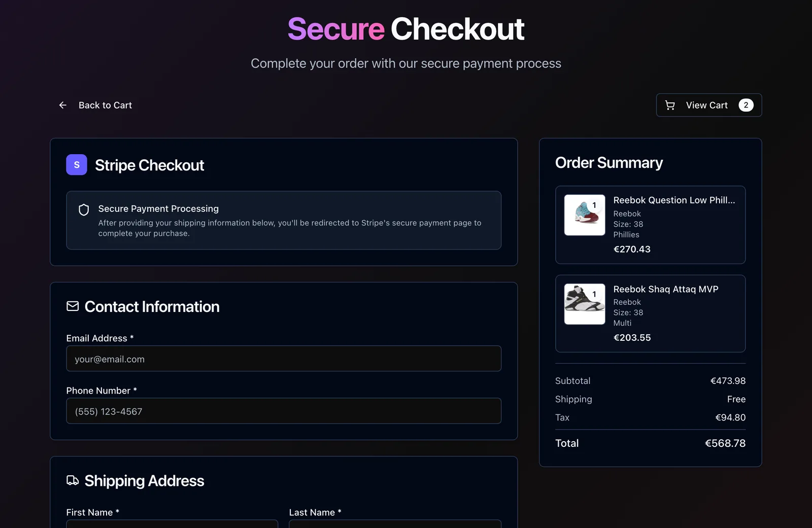Click Reebok Question Low Phill... title
This screenshot has height=528, width=812.
(674, 200)
